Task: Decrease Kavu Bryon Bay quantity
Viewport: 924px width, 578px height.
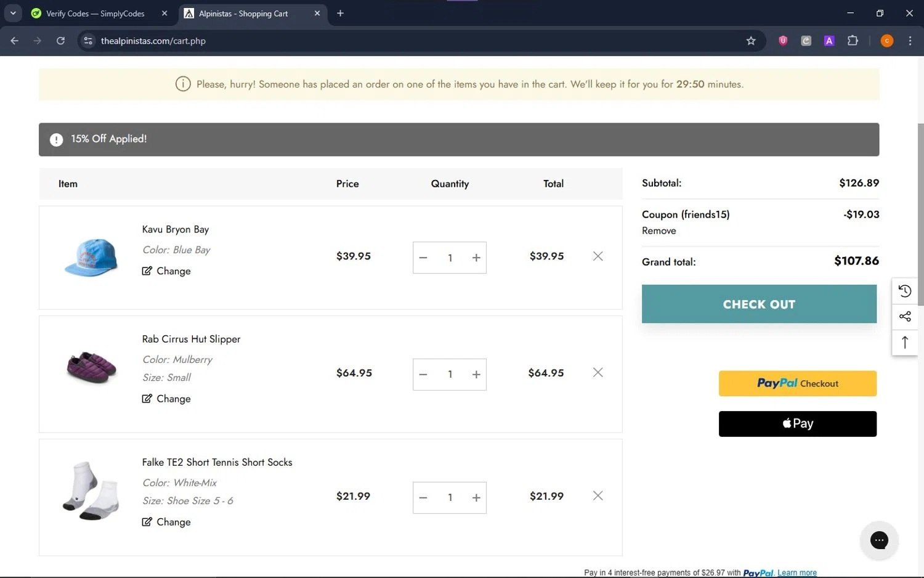Action: click(x=423, y=258)
